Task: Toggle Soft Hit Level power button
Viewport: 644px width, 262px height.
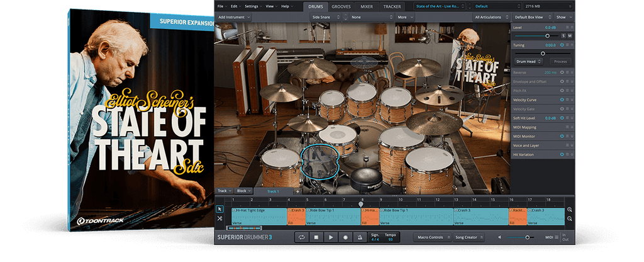Action: coord(562,118)
